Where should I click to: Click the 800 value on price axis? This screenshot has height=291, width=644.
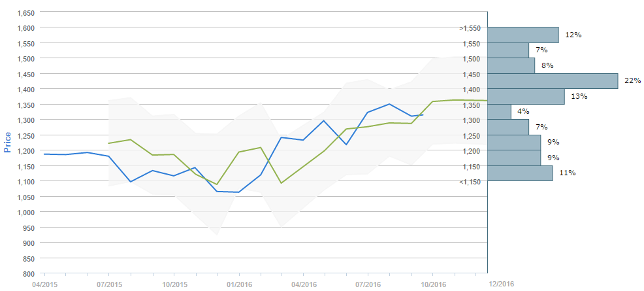[x=29, y=273]
